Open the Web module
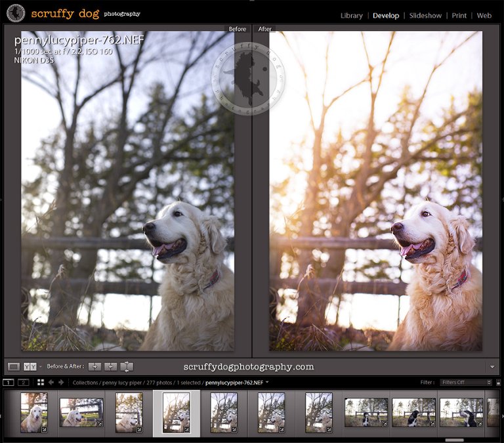Screen dimensions: 504x443 pos(484,15)
